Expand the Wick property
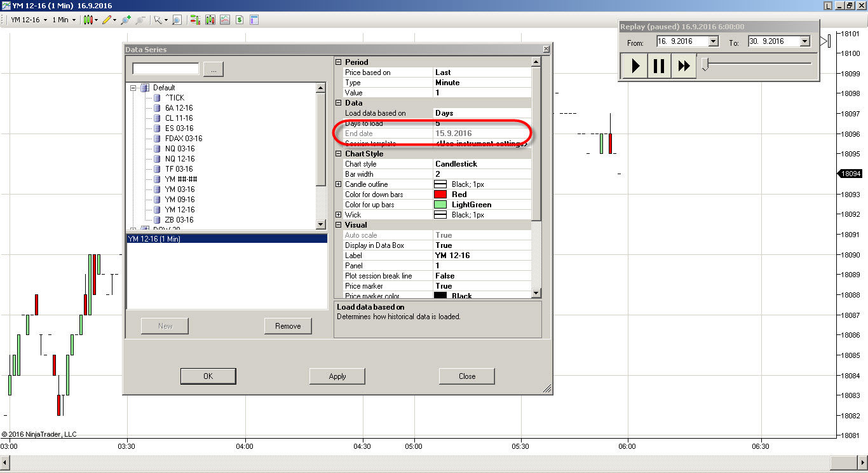The image size is (868, 473). 338,215
